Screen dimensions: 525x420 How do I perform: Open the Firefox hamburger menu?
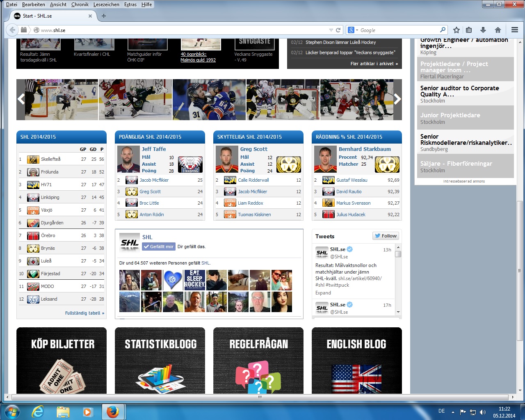tap(515, 30)
